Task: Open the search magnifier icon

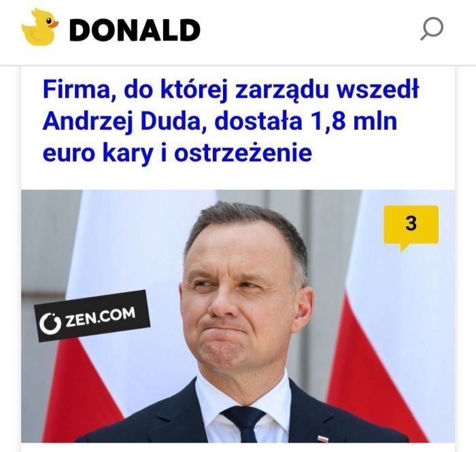Action: coord(432,29)
